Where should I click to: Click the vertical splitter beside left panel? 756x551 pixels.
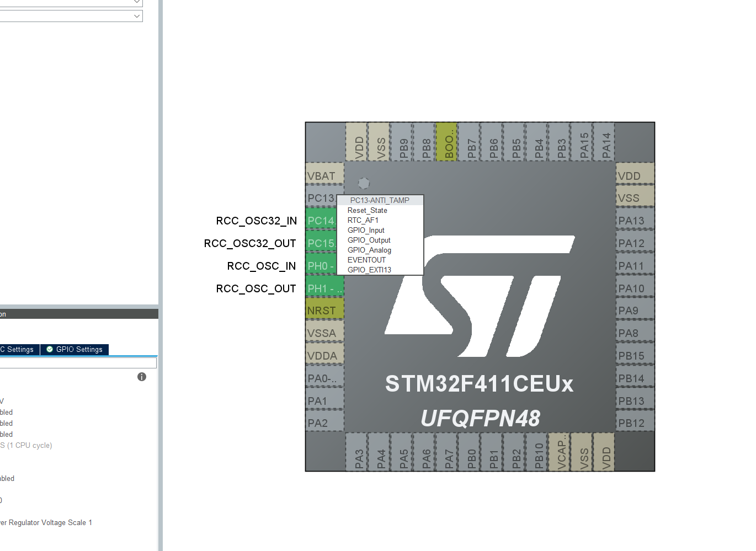pyautogui.click(x=161, y=275)
